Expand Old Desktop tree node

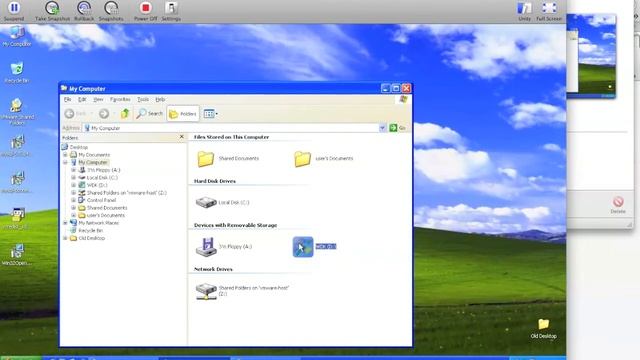(x=65, y=238)
